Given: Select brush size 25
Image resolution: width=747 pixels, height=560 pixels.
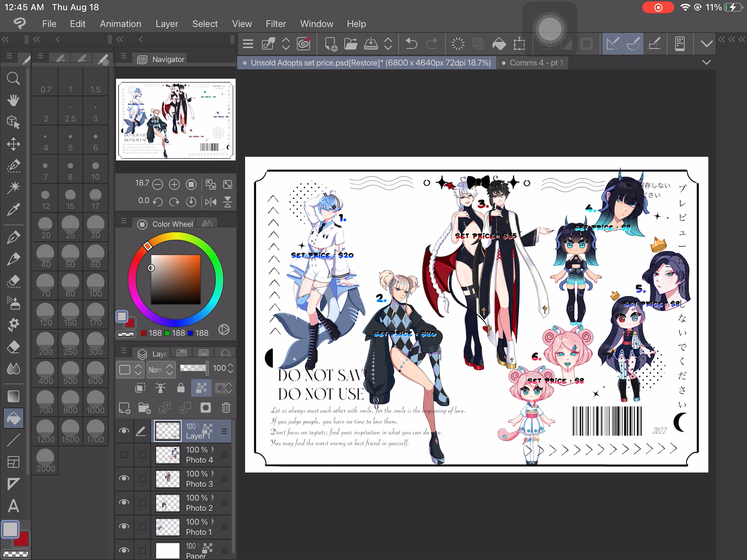Looking at the screenshot, I should click(70, 227).
